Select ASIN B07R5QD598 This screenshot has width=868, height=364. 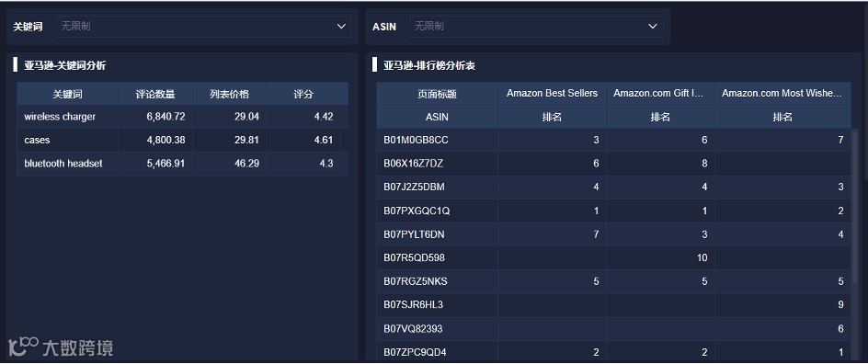(414, 257)
